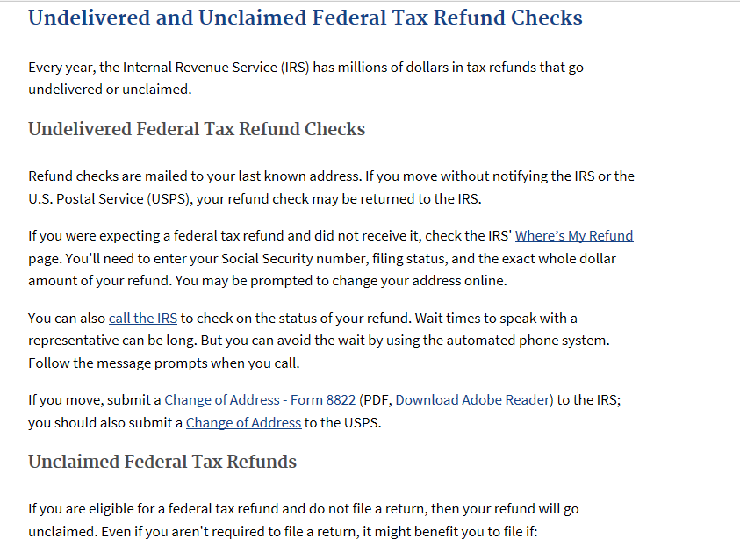Open the USPS Change of Address link
This screenshot has width=740, height=560.
click(x=243, y=423)
